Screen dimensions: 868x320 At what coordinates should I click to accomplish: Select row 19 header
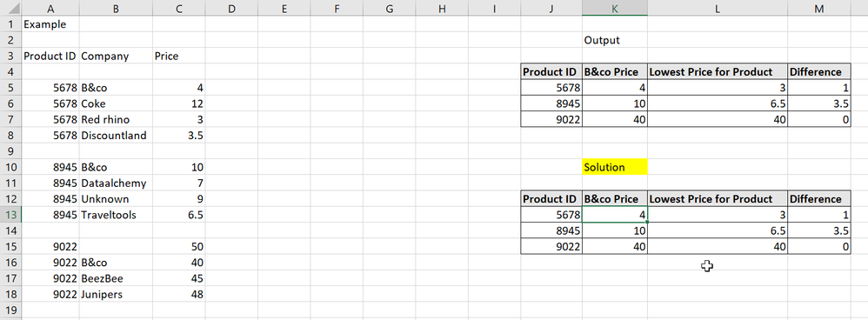pyautogui.click(x=10, y=310)
